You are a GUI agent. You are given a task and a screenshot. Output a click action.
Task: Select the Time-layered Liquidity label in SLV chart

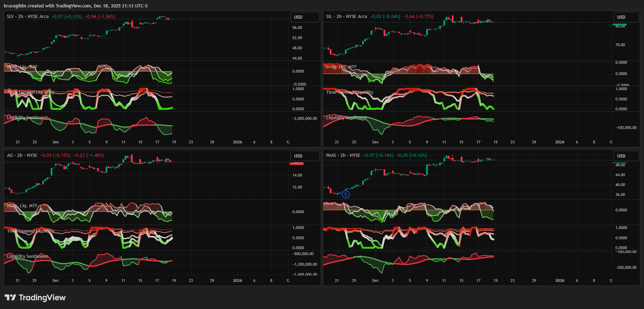[31, 92]
